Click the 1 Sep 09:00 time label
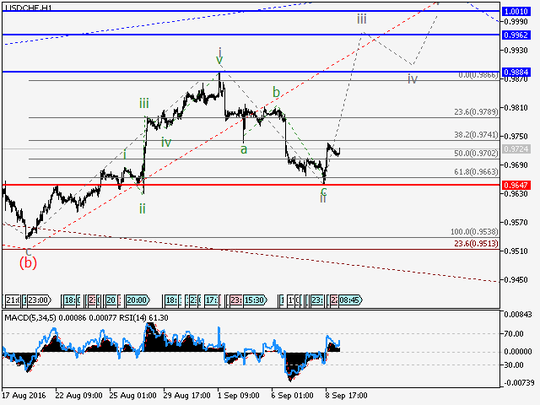The width and height of the screenshot is (540, 405). click(x=238, y=395)
